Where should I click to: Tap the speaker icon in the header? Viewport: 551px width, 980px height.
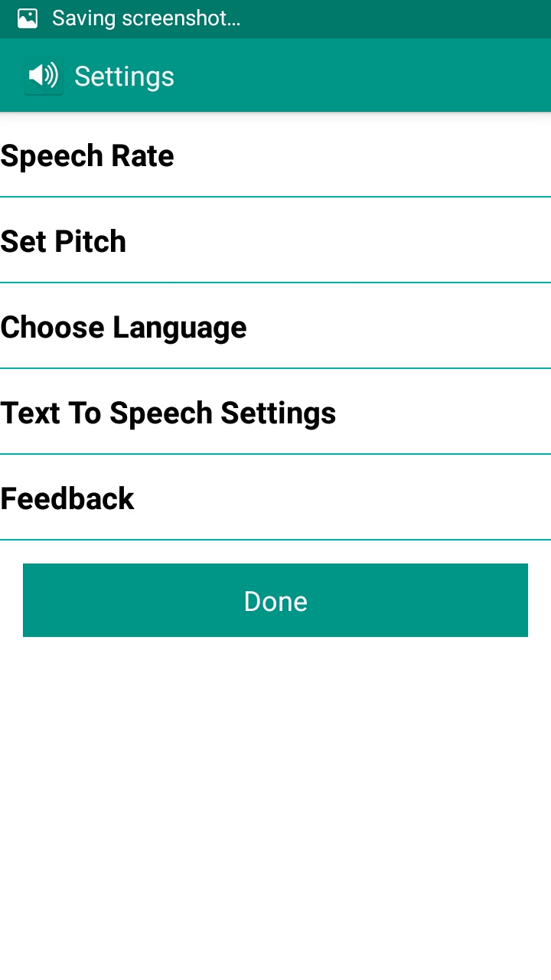43,76
